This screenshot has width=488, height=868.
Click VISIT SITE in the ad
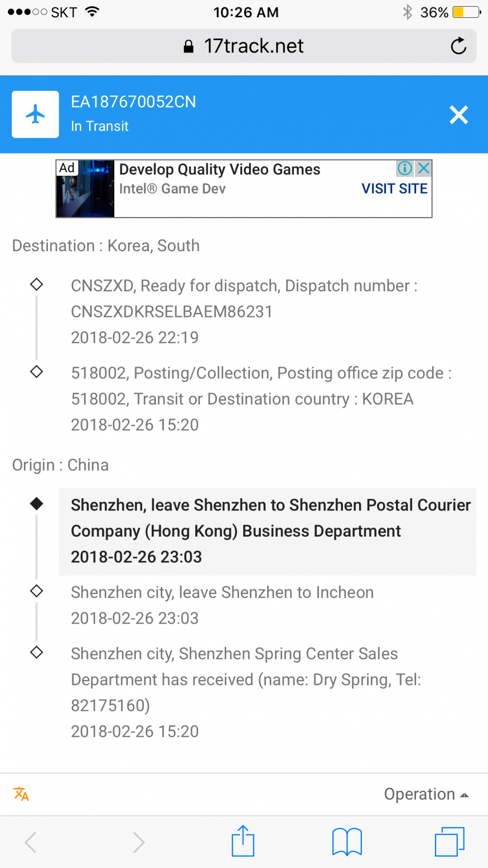click(394, 189)
